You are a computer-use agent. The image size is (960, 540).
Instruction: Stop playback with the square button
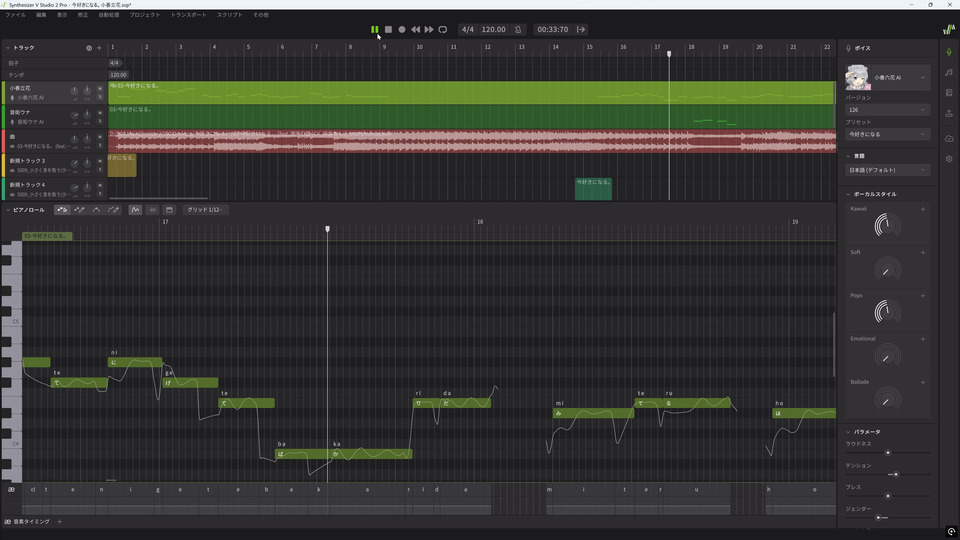click(388, 29)
